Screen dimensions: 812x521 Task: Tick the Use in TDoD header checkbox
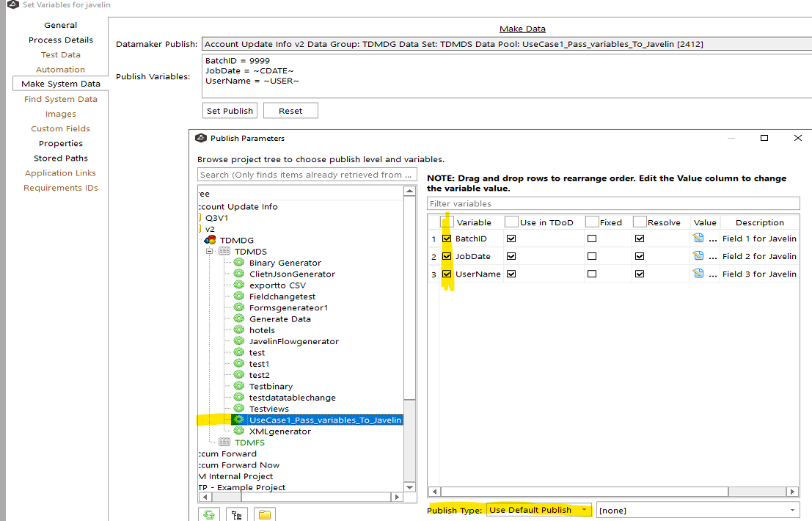(x=511, y=222)
